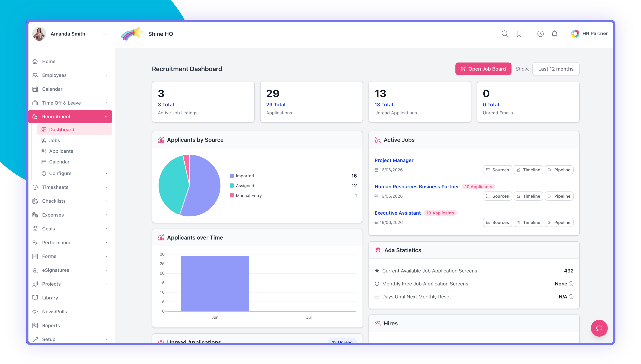Image resolution: width=641 pixels, height=364 pixels.
Task: Expand the Time Off & Leave chevron
Action: [106, 103]
